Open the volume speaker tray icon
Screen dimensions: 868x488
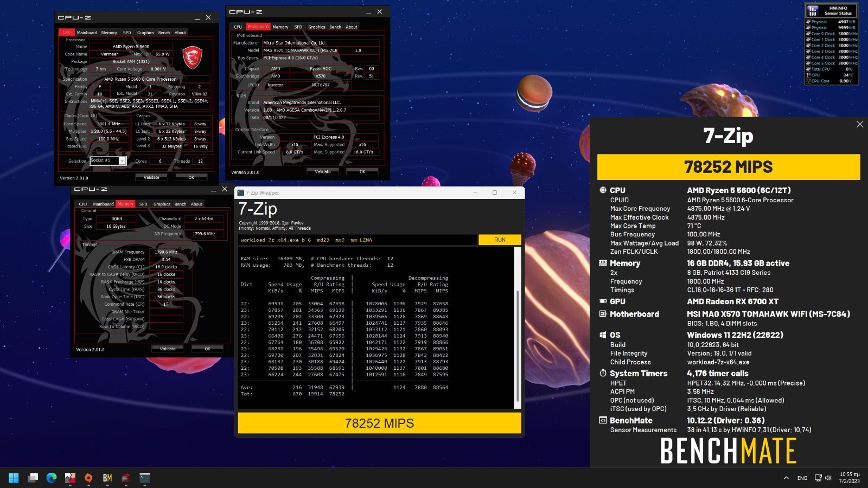(x=828, y=478)
